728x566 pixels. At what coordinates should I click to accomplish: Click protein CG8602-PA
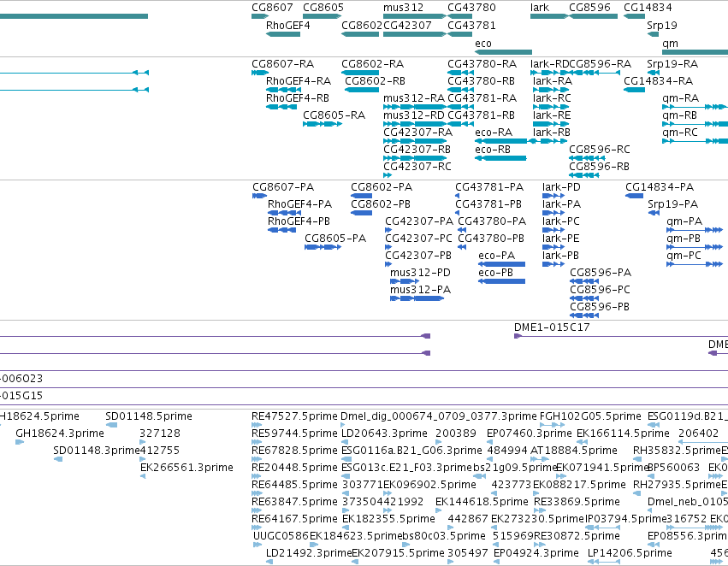[x=361, y=196]
